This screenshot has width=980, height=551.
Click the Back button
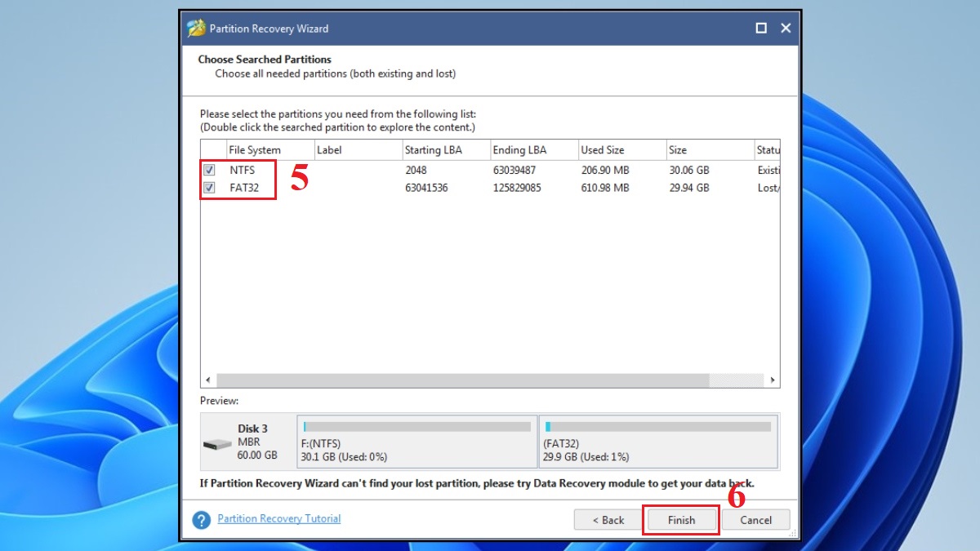608,520
